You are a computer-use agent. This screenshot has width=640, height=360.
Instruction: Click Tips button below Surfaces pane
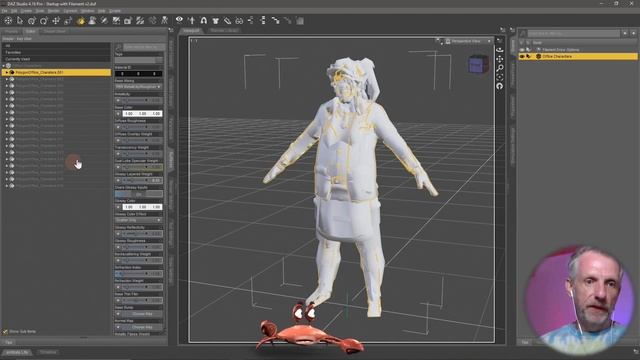point(9,342)
